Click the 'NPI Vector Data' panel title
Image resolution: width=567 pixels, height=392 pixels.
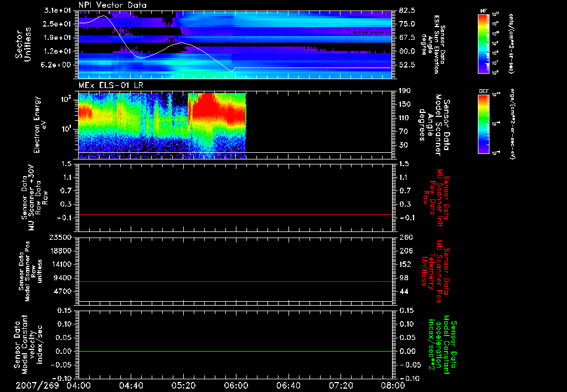112,5
